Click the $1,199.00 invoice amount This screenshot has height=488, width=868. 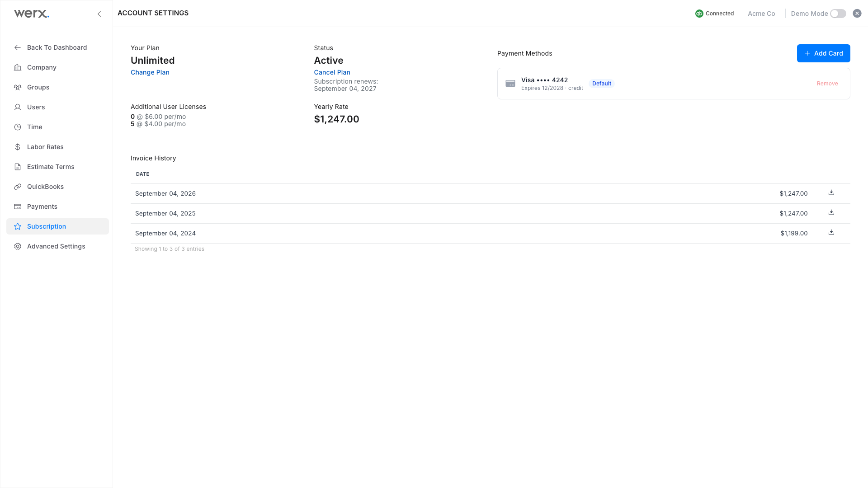[x=794, y=233]
